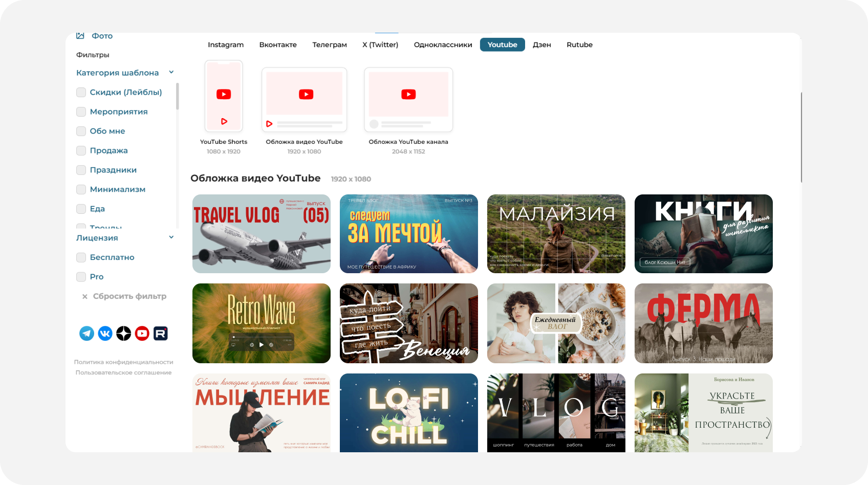Select the Youtube tab
The height and width of the screenshot is (485, 868).
[503, 45]
